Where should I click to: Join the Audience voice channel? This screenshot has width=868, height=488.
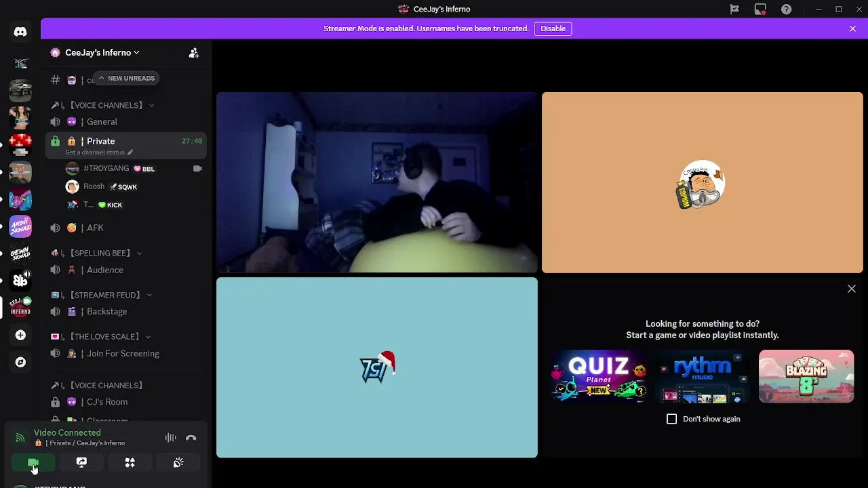click(x=125, y=270)
